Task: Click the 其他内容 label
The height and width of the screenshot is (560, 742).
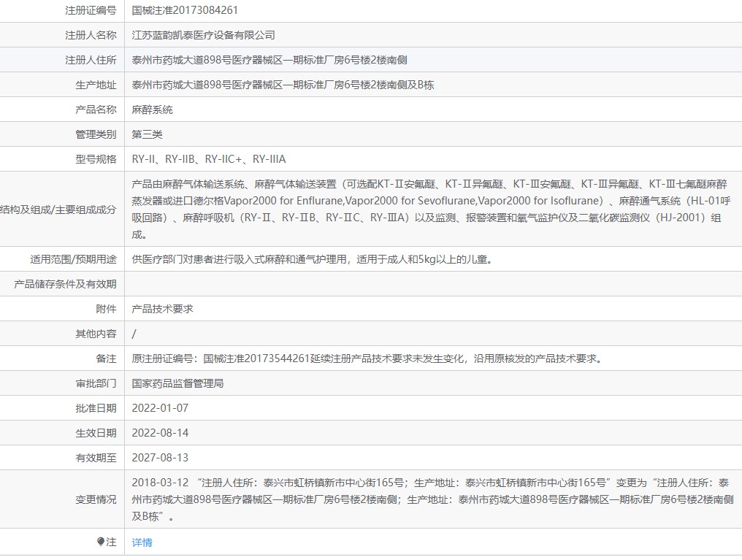Action: coord(96,334)
